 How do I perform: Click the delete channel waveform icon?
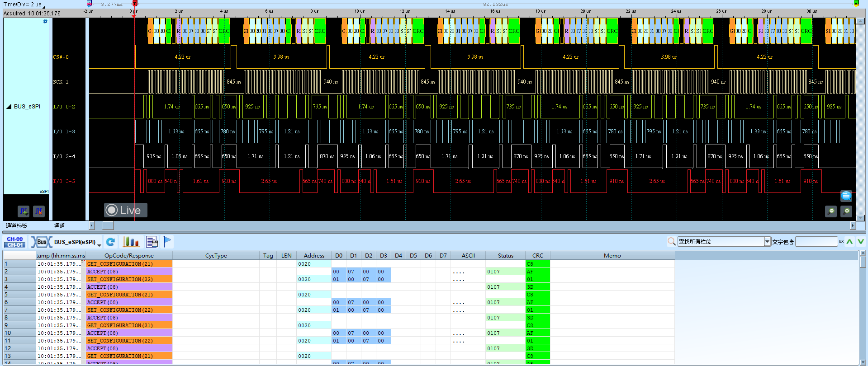point(39,211)
